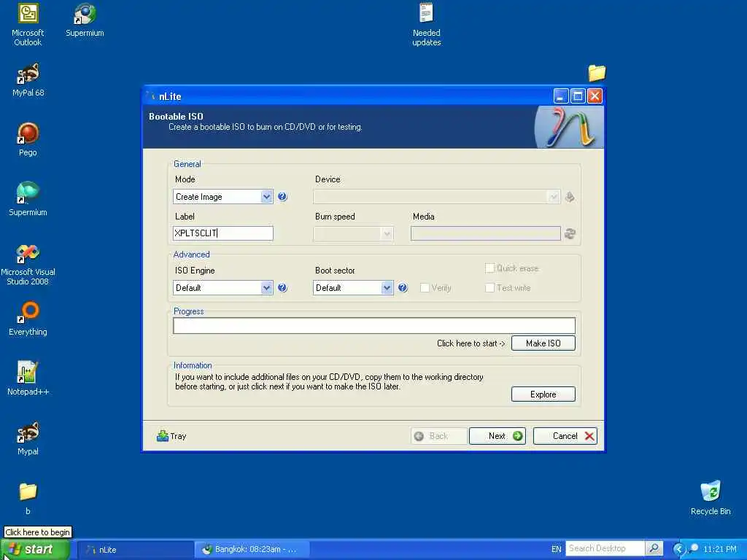Click the Back button
The image size is (747, 560).
[x=438, y=436]
